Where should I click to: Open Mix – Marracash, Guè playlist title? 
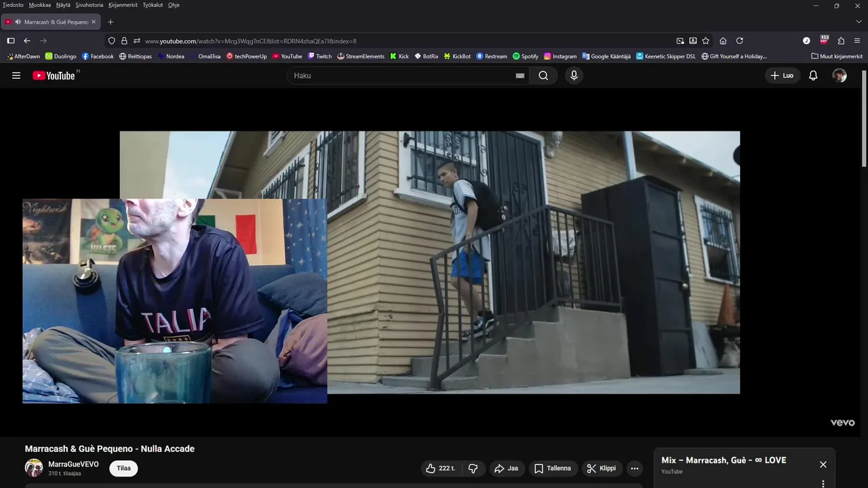724,460
